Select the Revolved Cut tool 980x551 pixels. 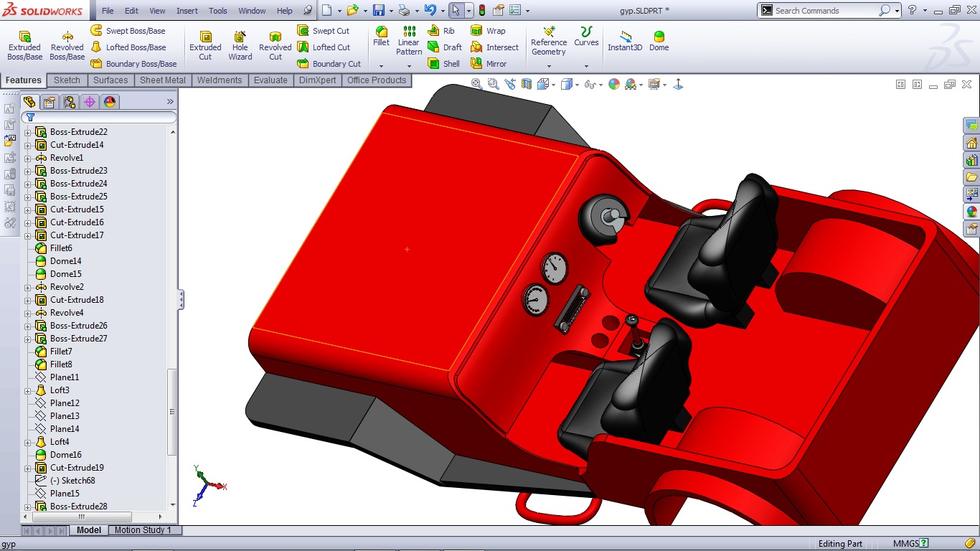pyautogui.click(x=275, y=46)
